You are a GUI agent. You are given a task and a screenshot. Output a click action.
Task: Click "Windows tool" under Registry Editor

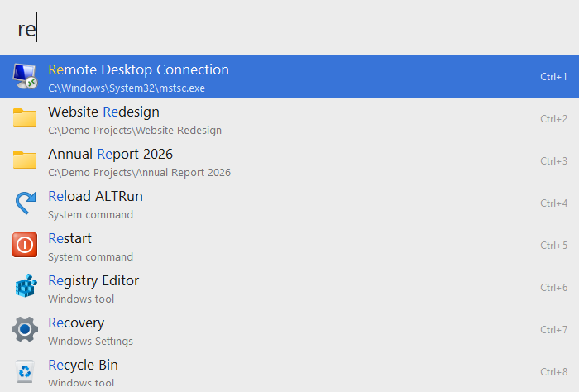(x=81, y=299)
